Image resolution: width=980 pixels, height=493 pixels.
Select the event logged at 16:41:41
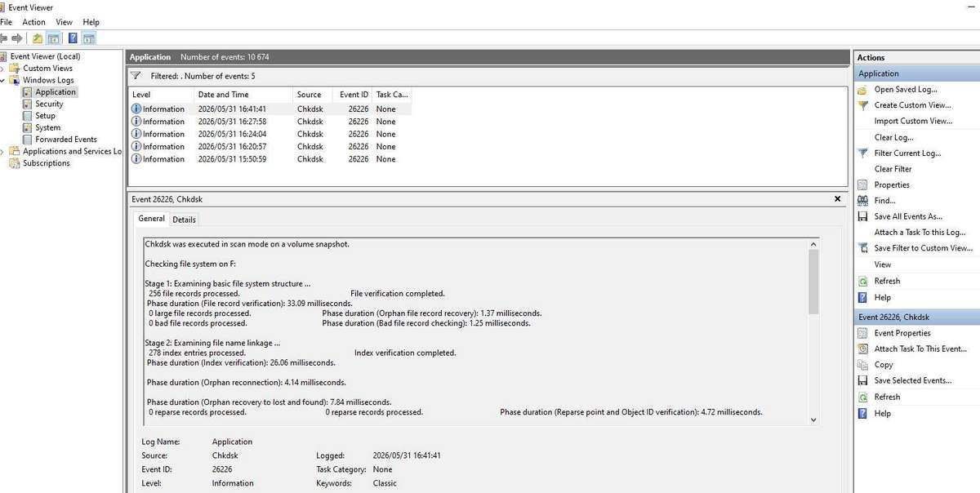(x=270, y=109)
